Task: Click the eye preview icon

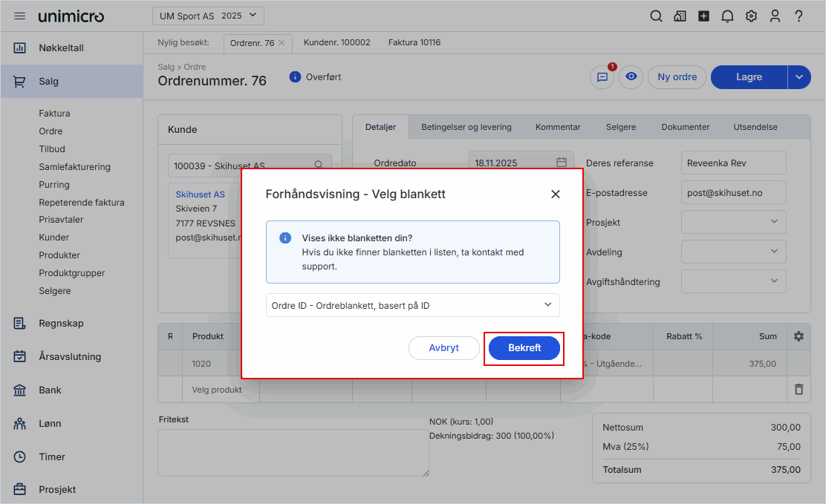Action: pos(631,77)
